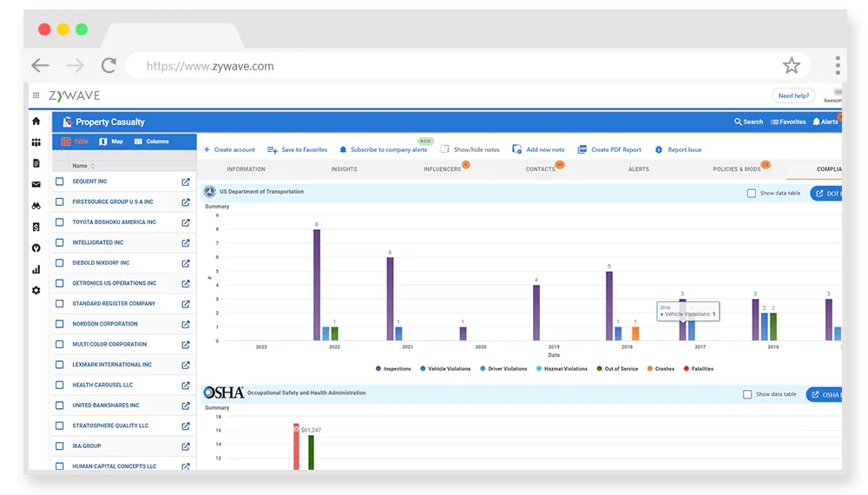The image size is (868, 495).
Task: Open Favorites in the Property Casualty header
Action: click(x=788, y=122)
